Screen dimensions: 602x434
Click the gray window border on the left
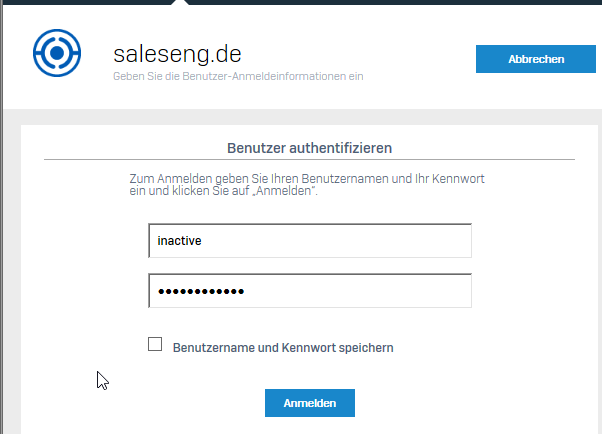[x=2, y=217]
